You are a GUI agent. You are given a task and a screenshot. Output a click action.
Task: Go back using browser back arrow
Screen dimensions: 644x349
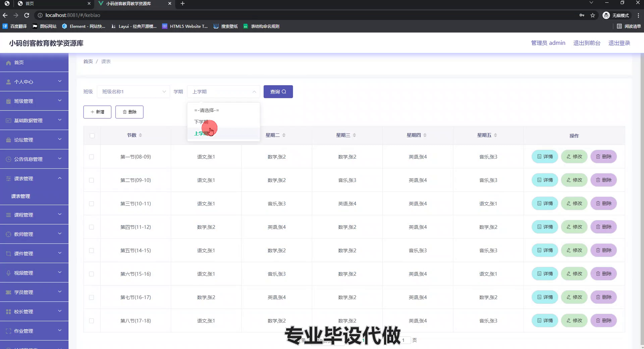5,15
